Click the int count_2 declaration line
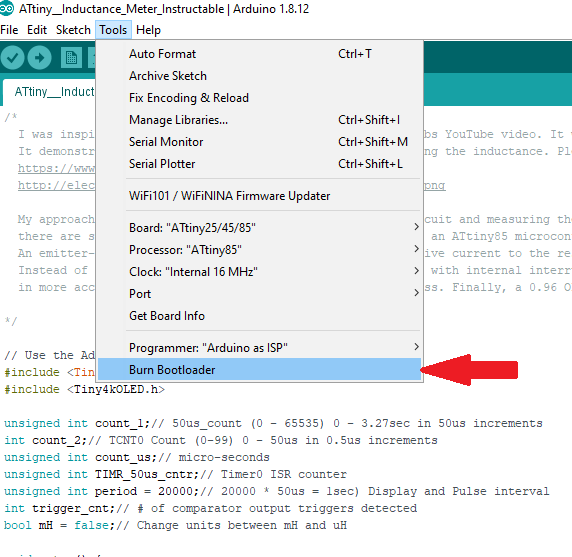This screenshot has height=557, width=572. point(221,440)
